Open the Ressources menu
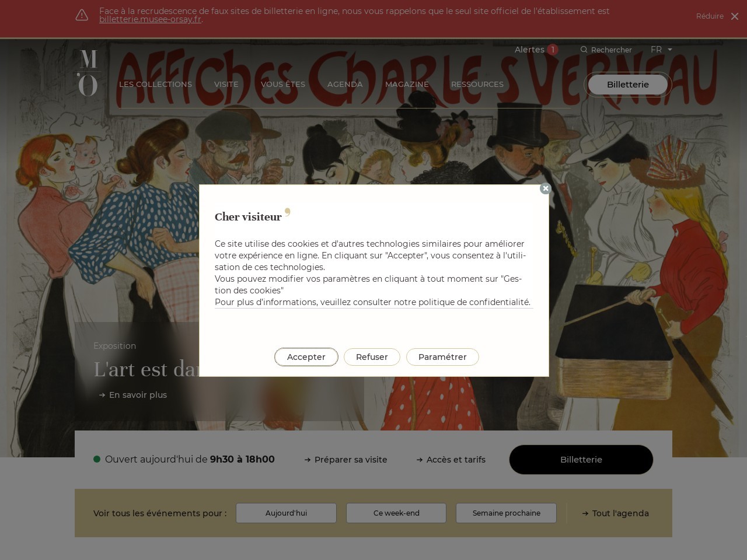This screenshot has height=560, width=747. tap(477, 84)
